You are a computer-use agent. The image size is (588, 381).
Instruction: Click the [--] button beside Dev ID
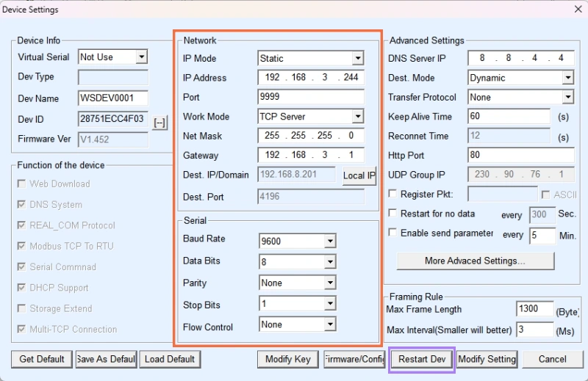pyautogui.click(x=159, y=123)
